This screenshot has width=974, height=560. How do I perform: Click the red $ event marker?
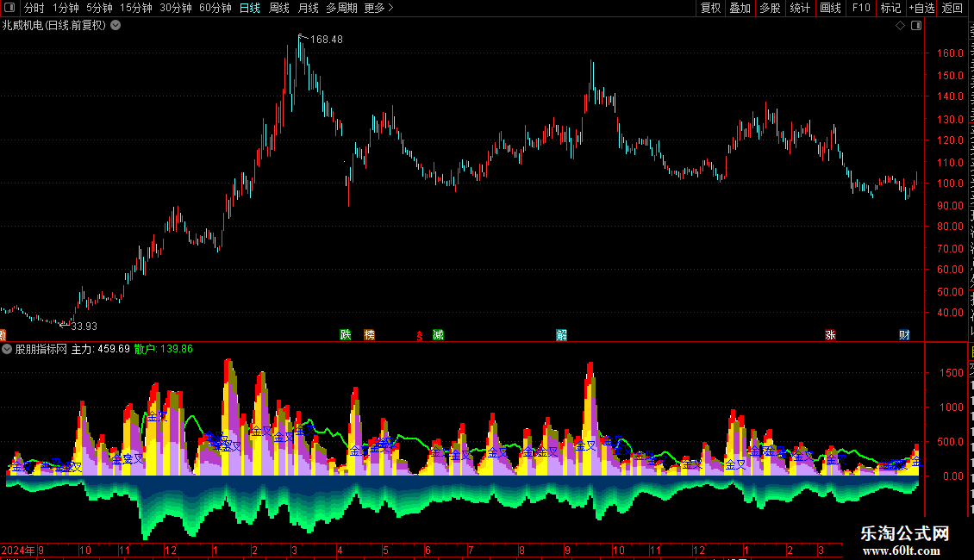pyautogui.click(x=420, y=335)
